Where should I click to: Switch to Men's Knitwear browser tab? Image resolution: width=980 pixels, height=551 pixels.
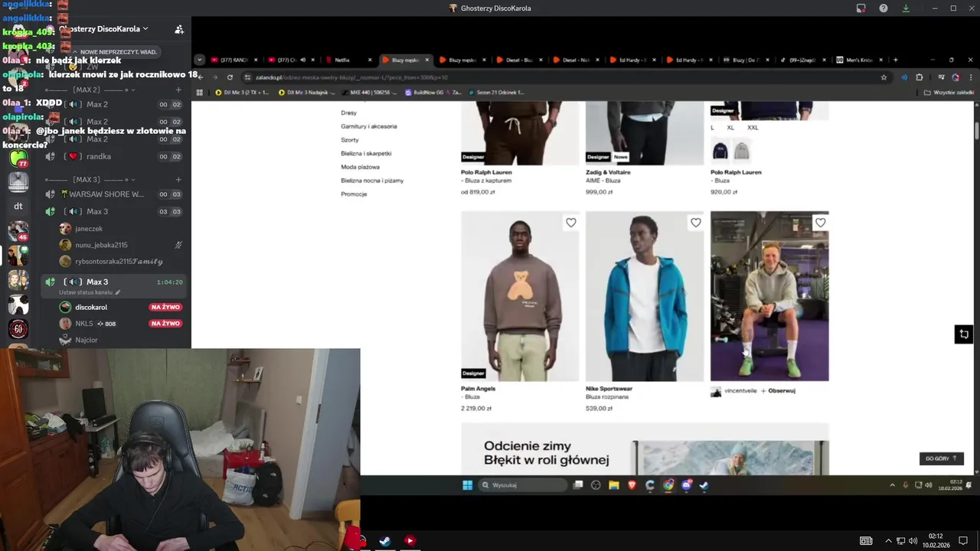tap(860, 60)
